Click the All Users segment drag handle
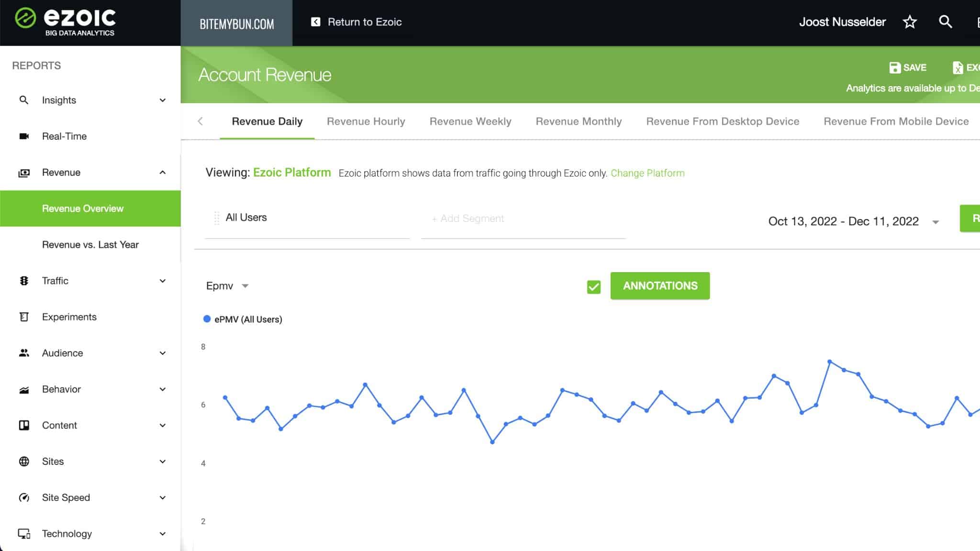 (x=216, y=218)
